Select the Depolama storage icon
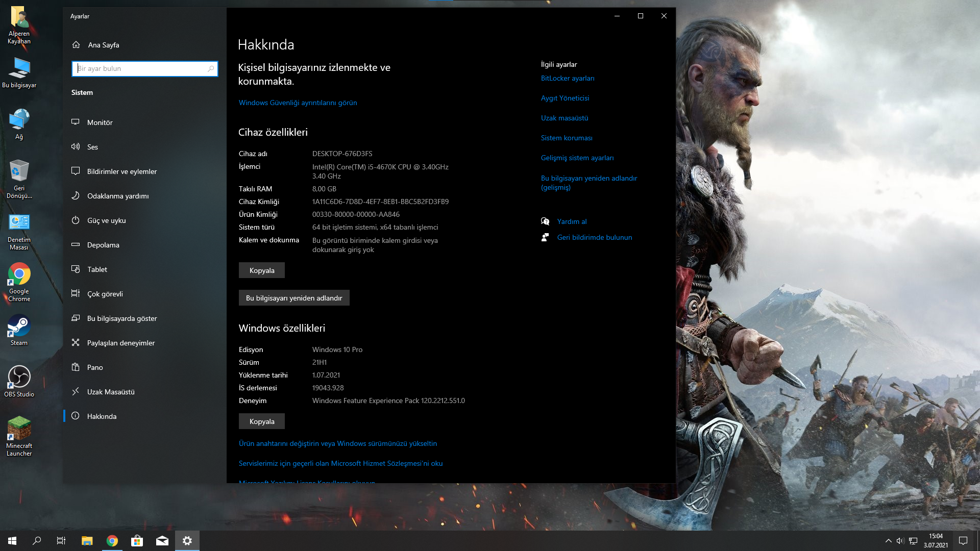Image resolution: width=980 pixels, height=551 pixels. (x=76, y=245)
